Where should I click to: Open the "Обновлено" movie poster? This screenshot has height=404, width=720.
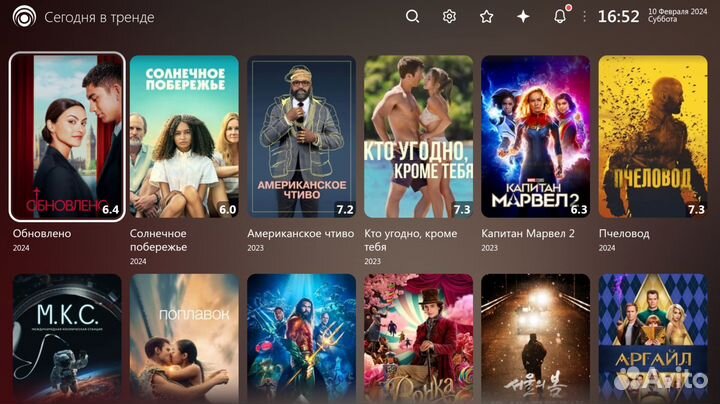coord(67,136)
